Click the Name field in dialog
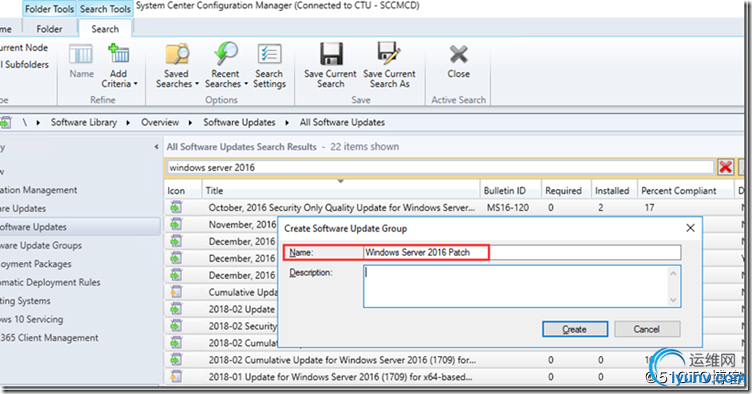The height and width of the screenshot is (394, 752). (x=522, y=252)
